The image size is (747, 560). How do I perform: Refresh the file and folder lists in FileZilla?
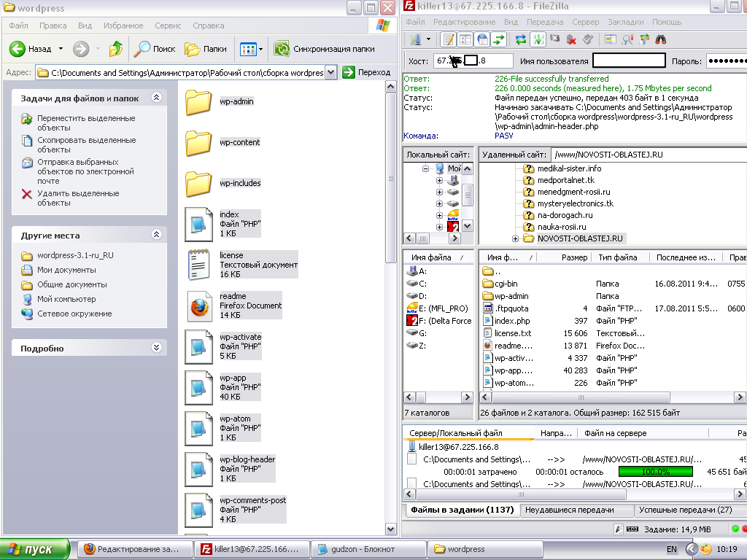(x=520, y=39)
